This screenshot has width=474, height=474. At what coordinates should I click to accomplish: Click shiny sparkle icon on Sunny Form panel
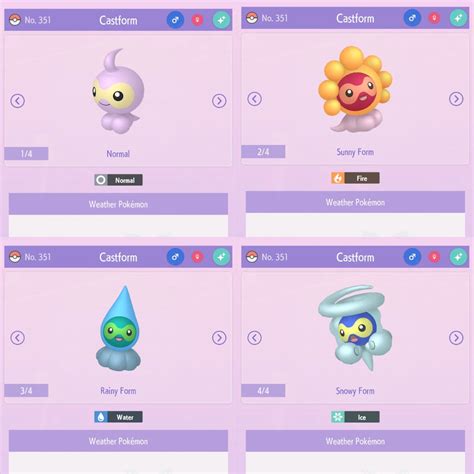458,18
